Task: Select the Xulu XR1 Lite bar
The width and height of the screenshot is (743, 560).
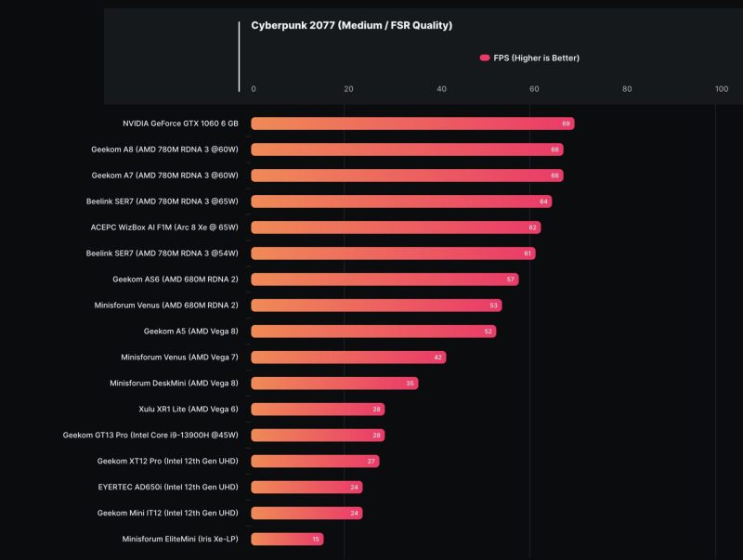Action: tap(318, 410)
